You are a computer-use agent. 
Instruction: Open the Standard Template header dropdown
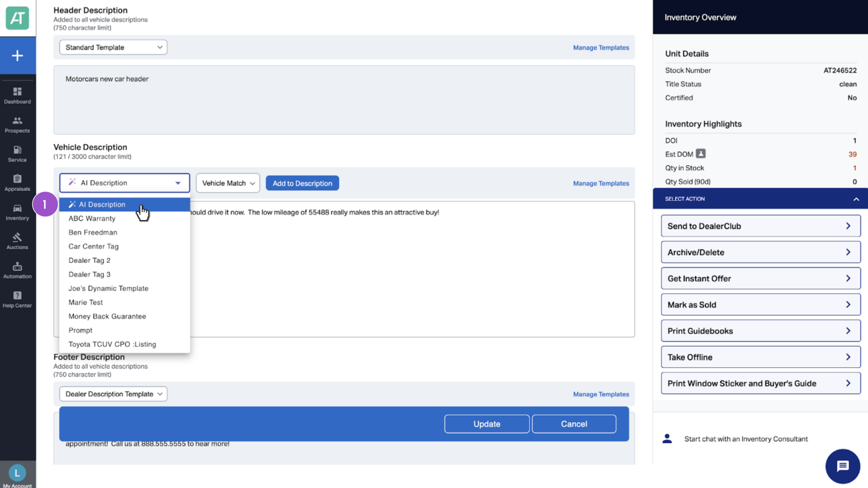pyautogui.click(x=113, y=47)
